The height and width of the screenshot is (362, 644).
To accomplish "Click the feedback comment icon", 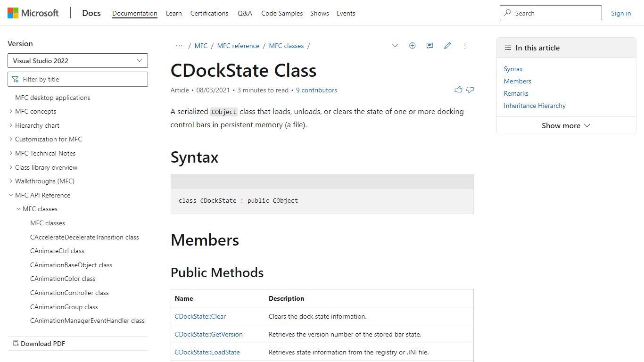I will point(429,46).
